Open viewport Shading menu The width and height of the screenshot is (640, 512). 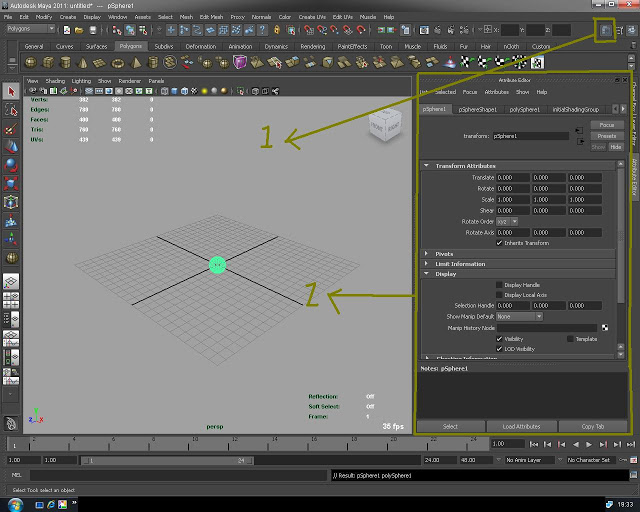click(55, 81)
